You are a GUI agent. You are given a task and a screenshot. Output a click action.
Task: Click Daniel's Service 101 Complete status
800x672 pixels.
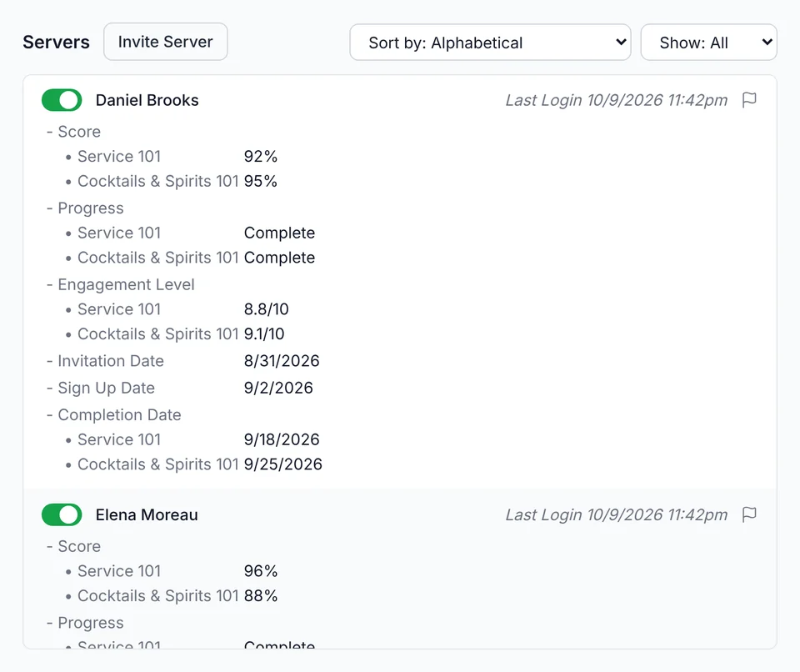(280, 233)
